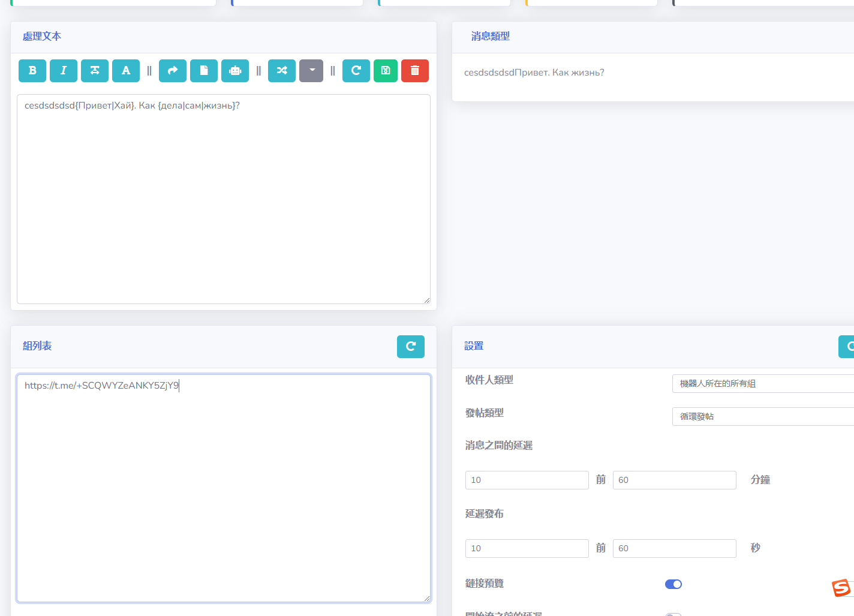Open the 發帖類型 posting type dropdown
The height and width of the screenshot is (616, 854).
pos(762,416)
